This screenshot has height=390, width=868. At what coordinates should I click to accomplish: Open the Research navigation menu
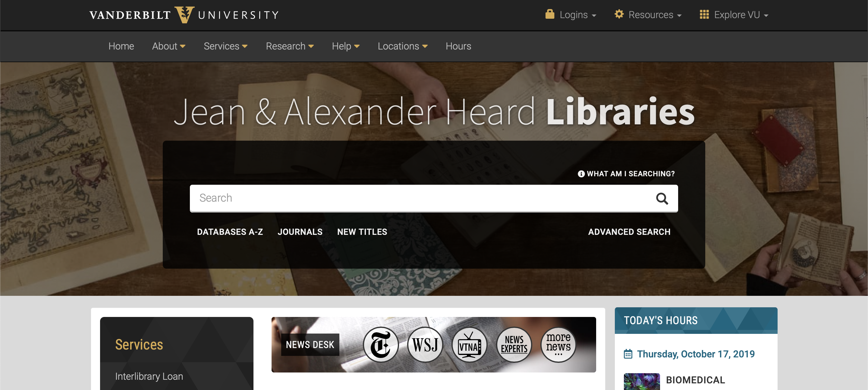289,46
